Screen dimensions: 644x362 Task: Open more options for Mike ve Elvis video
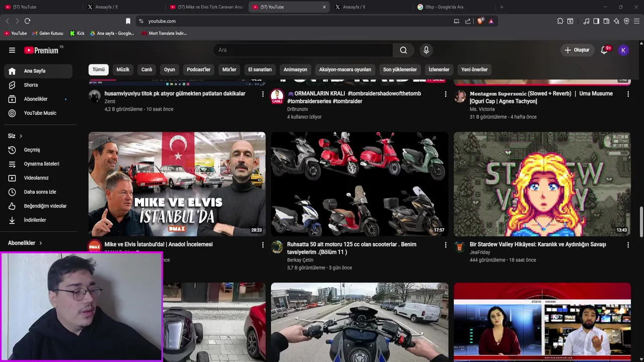coord(263,245)
